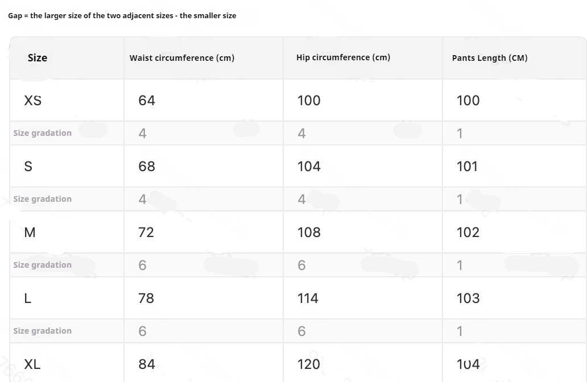Click the M waist value 72

[x=146, y=232]
